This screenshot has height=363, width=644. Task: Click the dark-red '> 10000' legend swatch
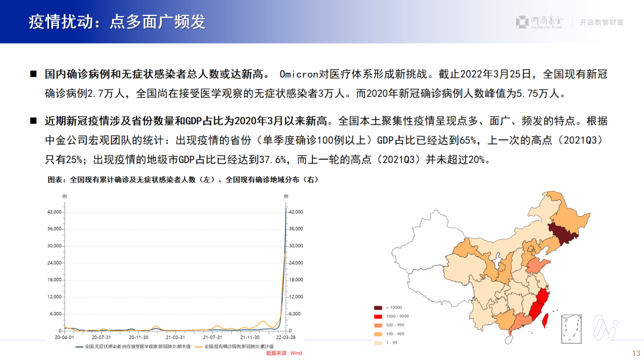378,307
